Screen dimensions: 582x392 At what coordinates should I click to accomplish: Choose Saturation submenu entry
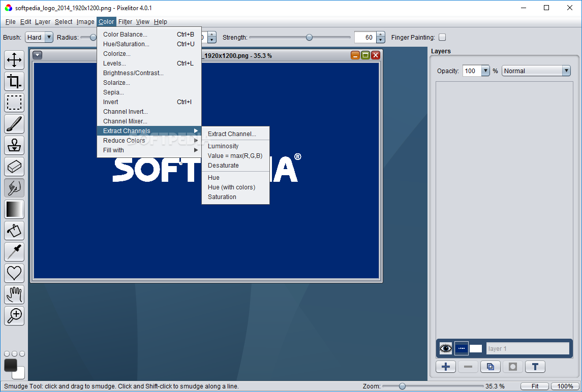(x=235, y=197)
